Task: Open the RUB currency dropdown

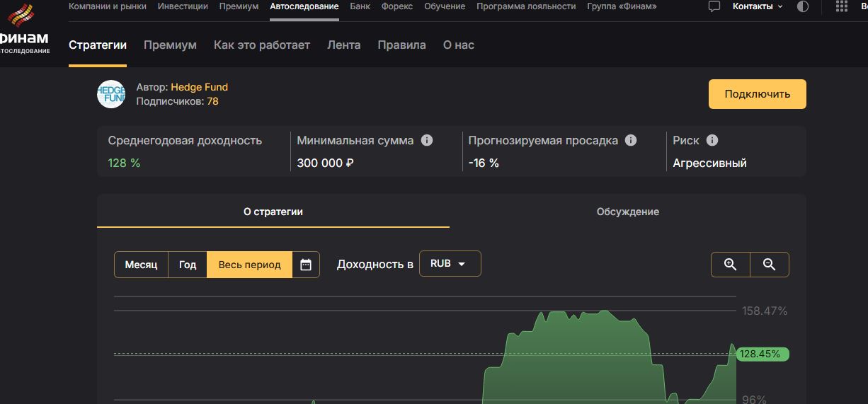Action: click(450, 263)
